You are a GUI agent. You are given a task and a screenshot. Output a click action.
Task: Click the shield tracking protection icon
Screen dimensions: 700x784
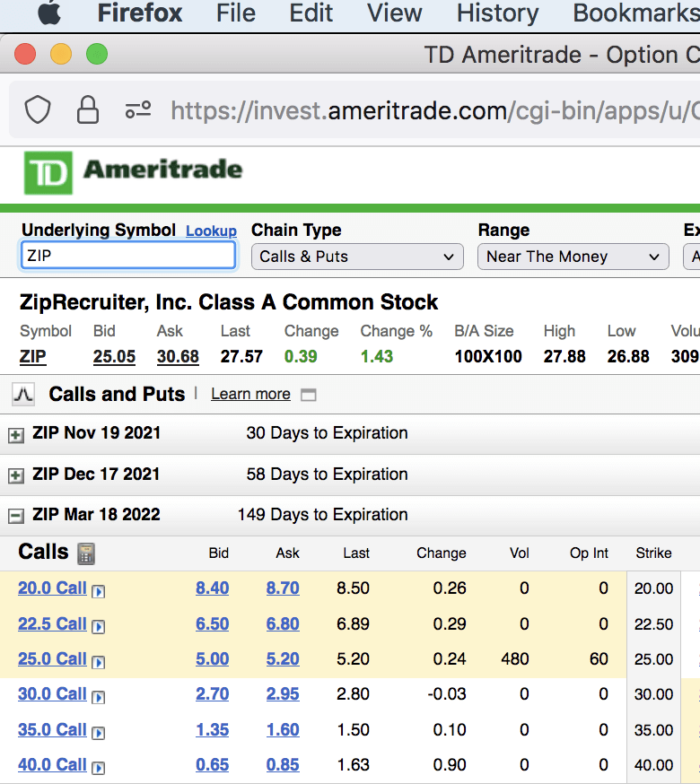[37, 110]
